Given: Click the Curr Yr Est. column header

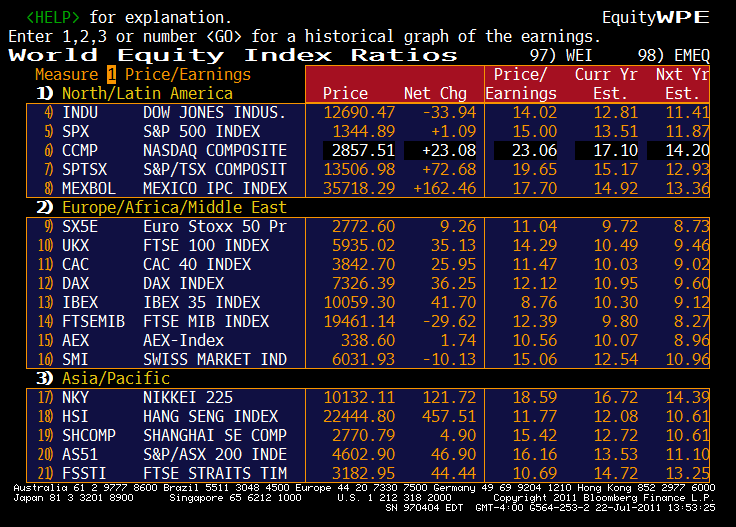Looking at the screenshot, I should 606,84.
